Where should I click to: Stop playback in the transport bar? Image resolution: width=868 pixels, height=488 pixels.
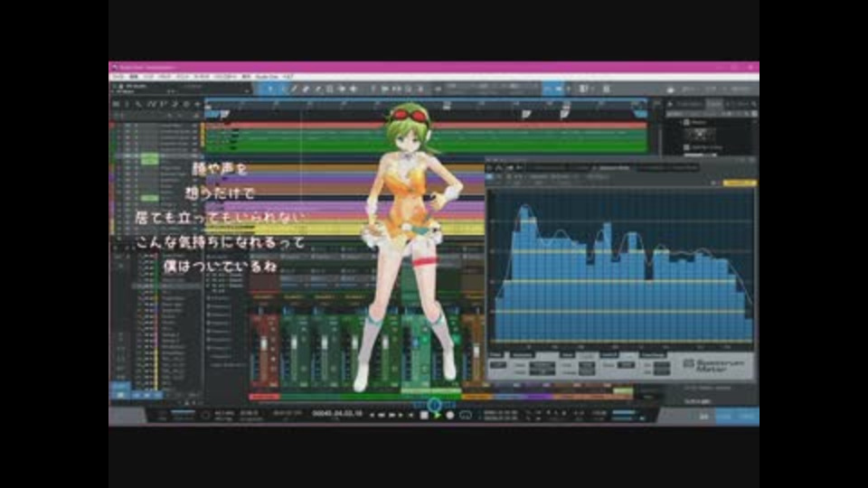[x=423, y=415]
